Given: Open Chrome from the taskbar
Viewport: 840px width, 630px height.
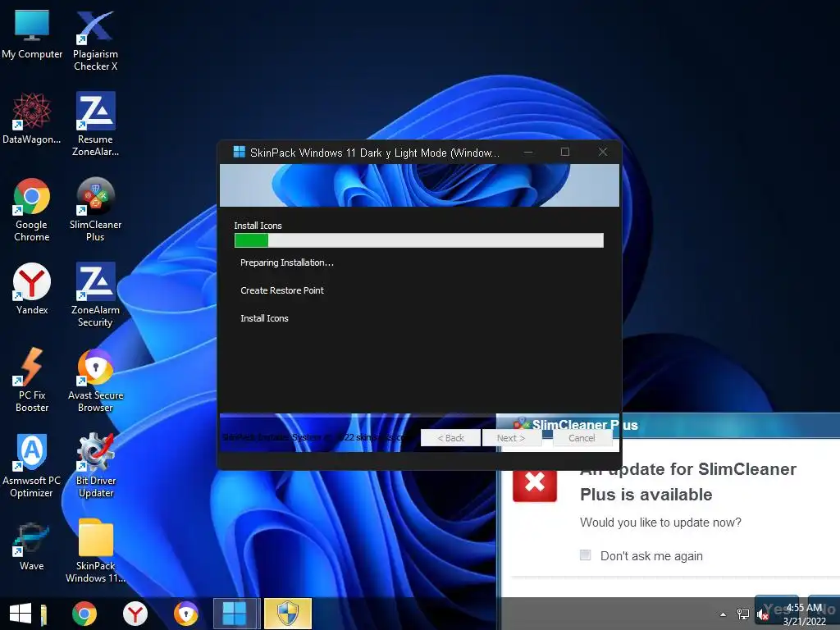Looking at the screenshot, I should click(x=84, y=614).
